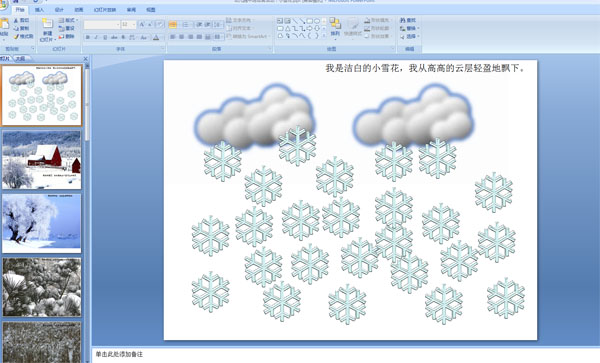
Task: Open the Slide Show ribbon tab
Action: click(x=105, y=10)
